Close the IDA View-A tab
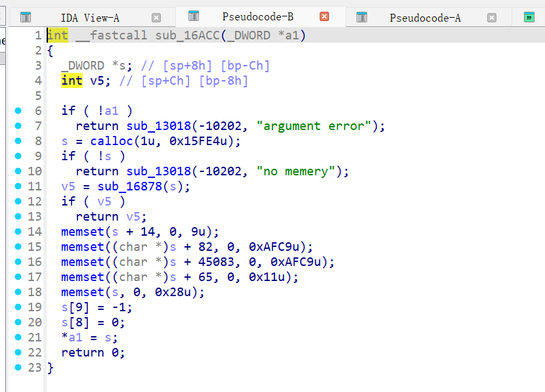Viewport: 545px width, 392px height. coord(156,18)
